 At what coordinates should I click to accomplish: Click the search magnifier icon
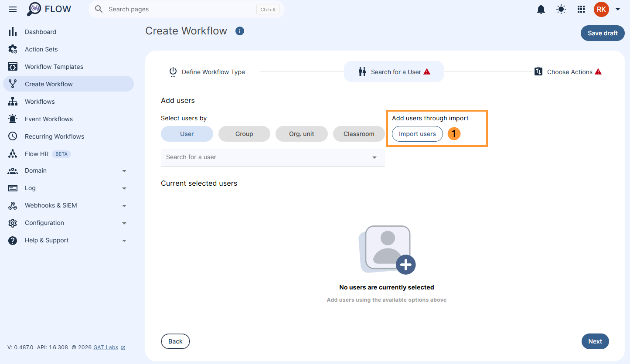[99, 9]
